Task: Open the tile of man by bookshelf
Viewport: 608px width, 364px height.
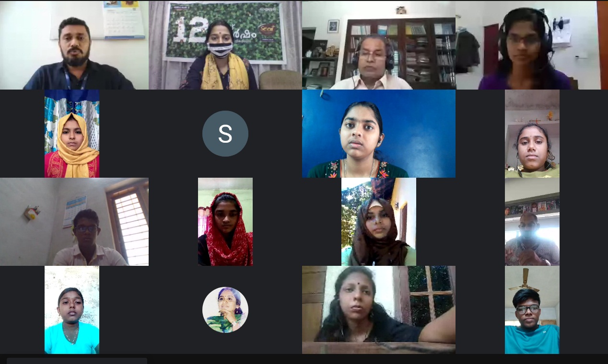Action: pos(379,45)
